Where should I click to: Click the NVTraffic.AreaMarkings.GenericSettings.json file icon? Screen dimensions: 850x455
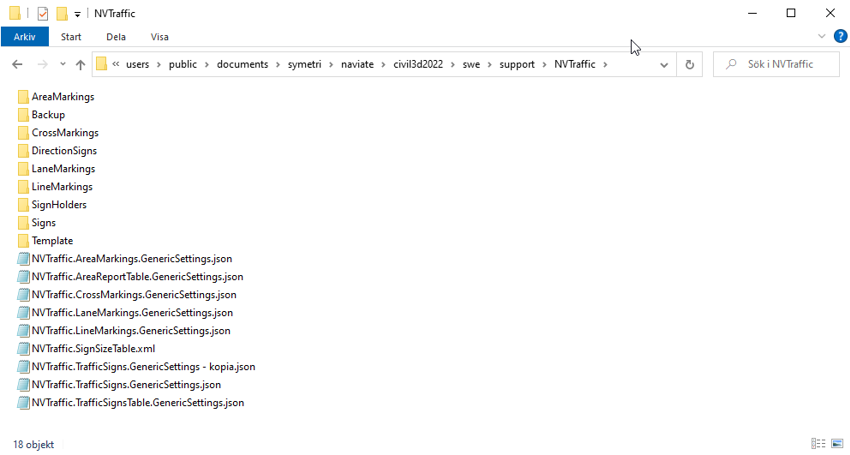click(x=23, y=259)
